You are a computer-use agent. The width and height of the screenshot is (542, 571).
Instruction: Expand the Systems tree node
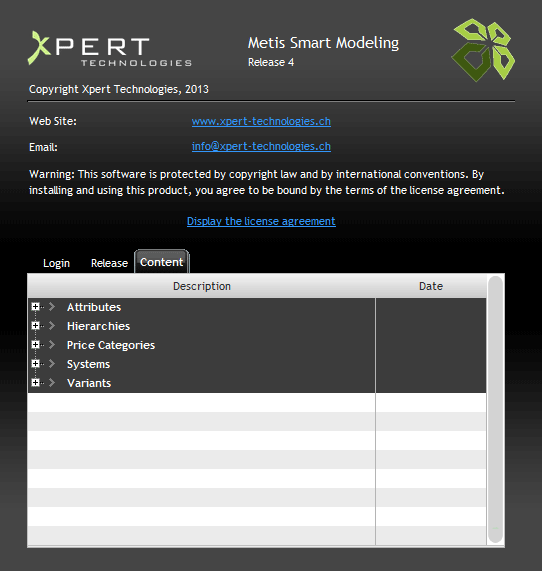(35, 363)
